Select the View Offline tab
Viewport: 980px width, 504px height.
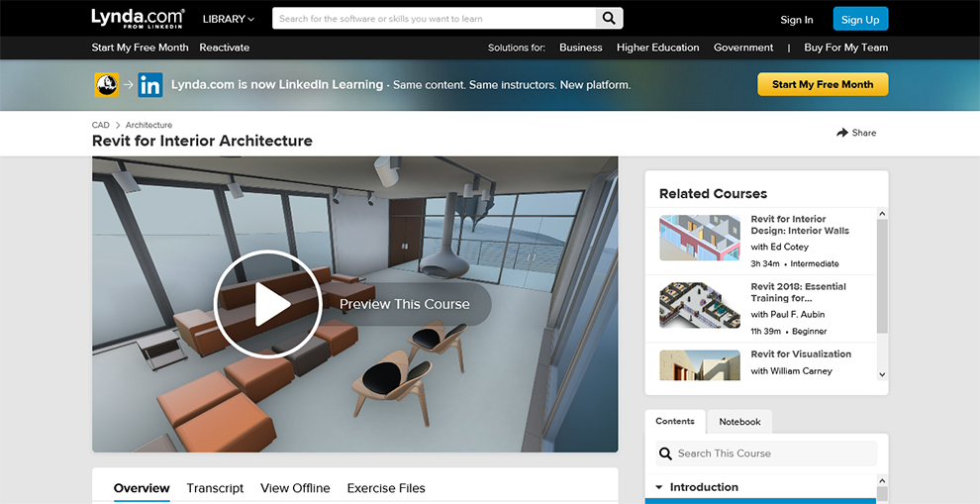(x=295, y=488)
